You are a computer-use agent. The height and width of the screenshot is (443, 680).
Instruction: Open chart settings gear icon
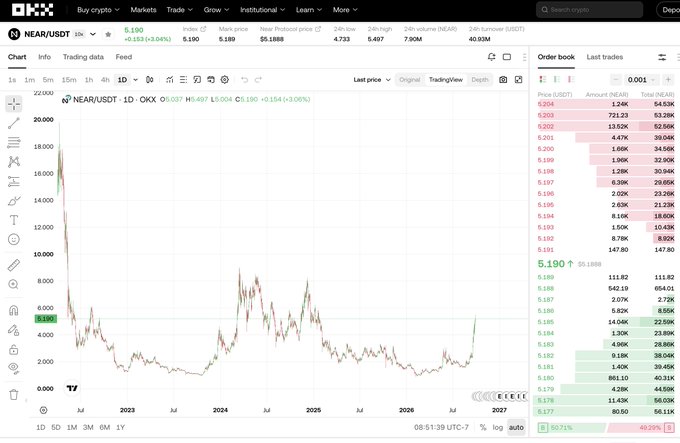(225, 79)
